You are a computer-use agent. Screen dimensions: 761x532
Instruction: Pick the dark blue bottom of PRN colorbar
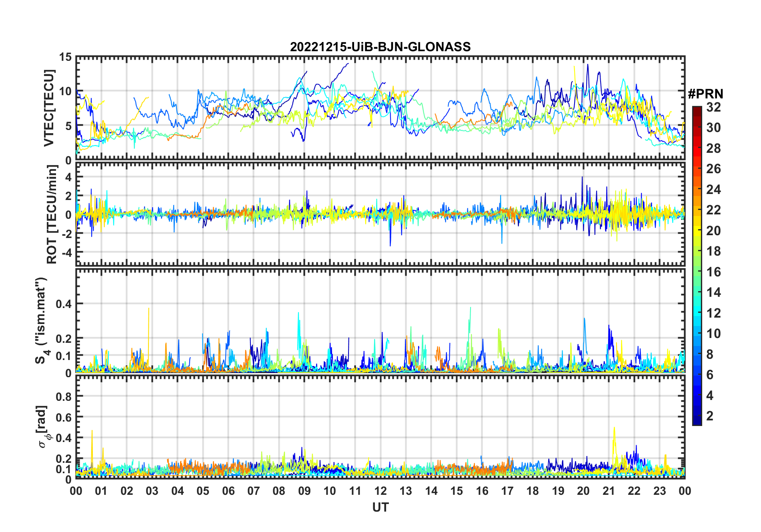(697, 420)
